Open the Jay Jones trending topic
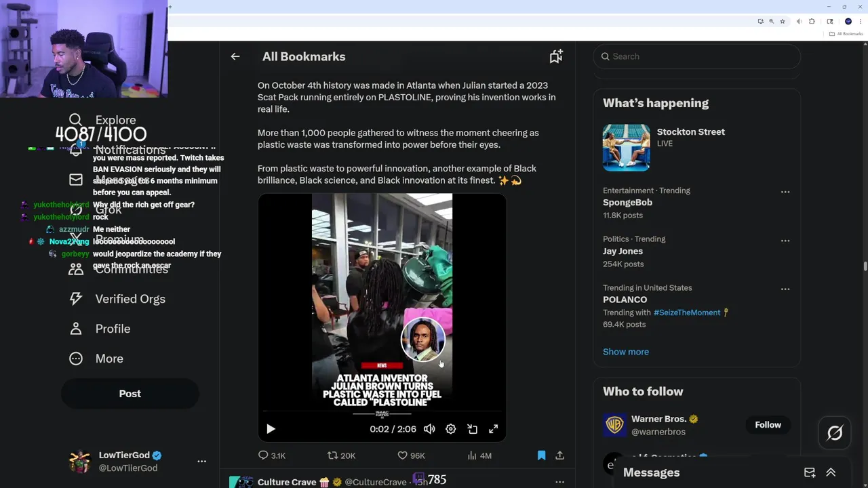Viewport: 868px width, 488px height. (x=623, y=251)
